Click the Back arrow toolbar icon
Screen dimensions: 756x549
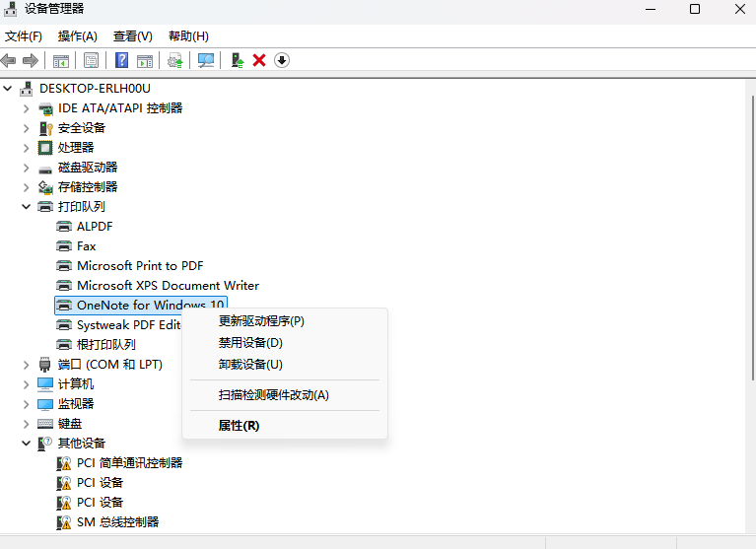pos(9,61)
